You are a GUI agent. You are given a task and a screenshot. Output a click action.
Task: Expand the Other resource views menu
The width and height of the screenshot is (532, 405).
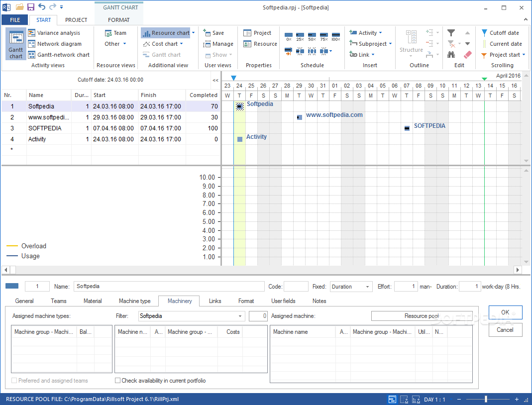[115, 44]
